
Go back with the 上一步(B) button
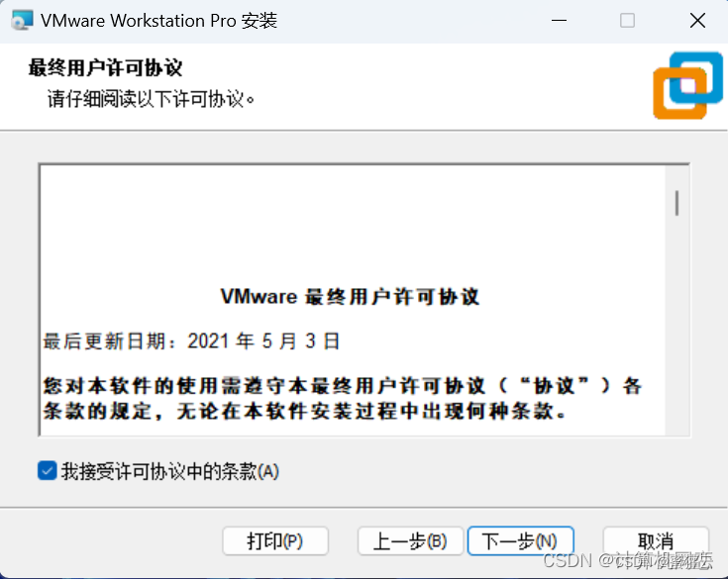click(x=410, y=540)
